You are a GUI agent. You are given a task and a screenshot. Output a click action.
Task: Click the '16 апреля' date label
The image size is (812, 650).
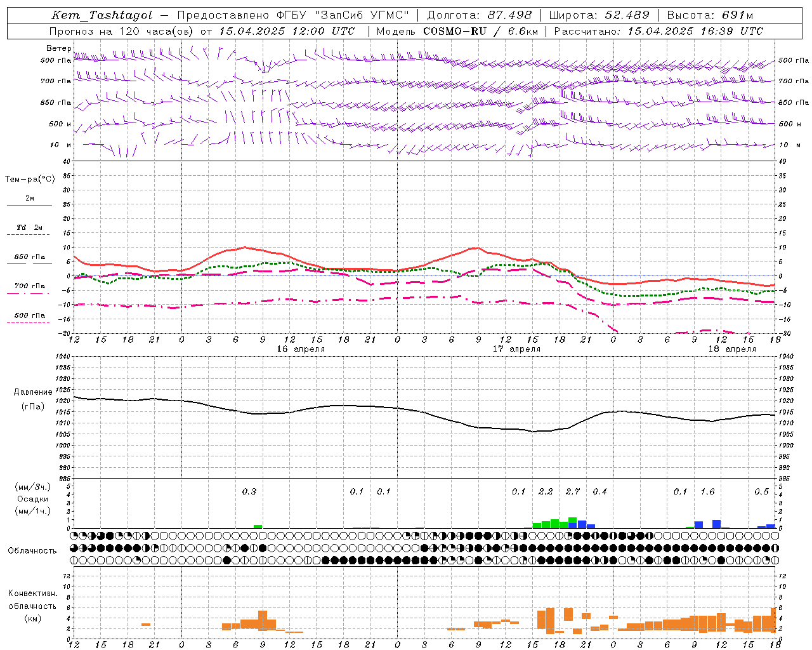[301, 349]
